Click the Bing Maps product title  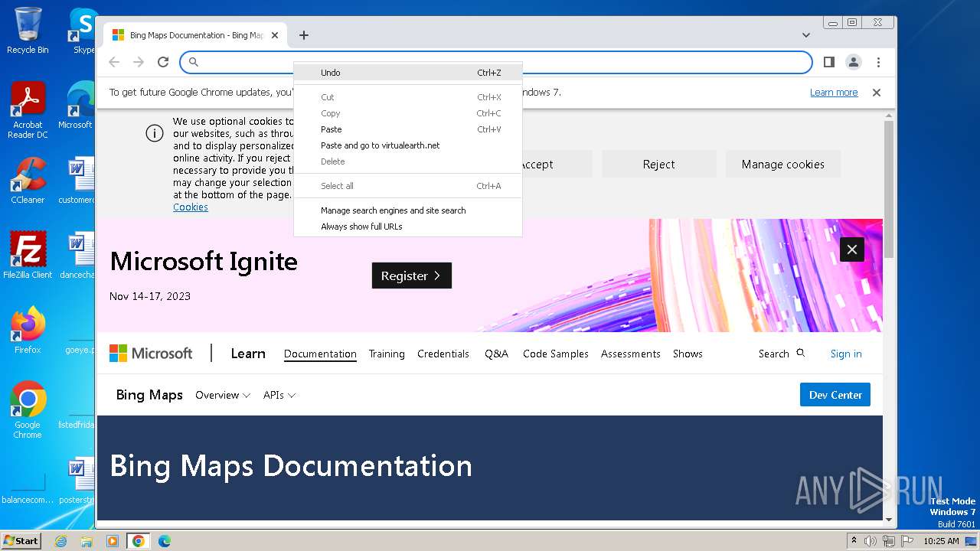point(149,395)
